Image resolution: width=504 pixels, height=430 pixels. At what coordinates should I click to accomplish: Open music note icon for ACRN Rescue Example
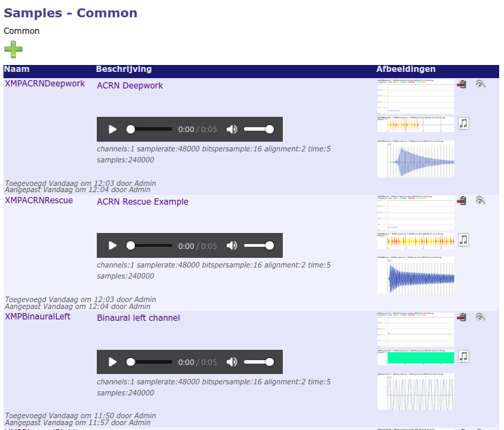pos(463,239)
